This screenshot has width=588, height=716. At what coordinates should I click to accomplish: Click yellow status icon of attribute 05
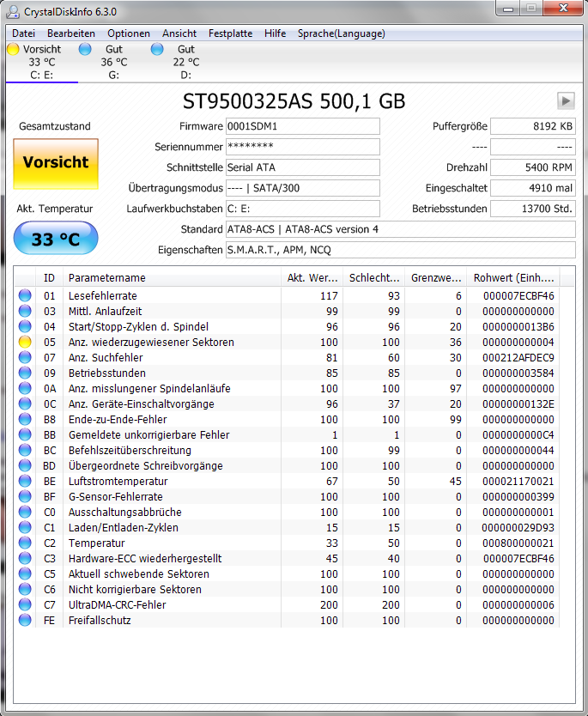click(25, 342)
